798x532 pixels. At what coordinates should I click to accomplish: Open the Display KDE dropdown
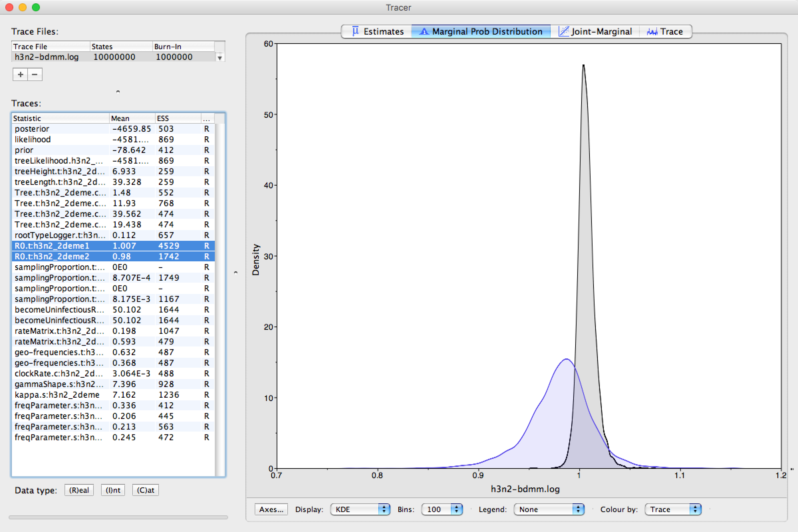(360, 509)
